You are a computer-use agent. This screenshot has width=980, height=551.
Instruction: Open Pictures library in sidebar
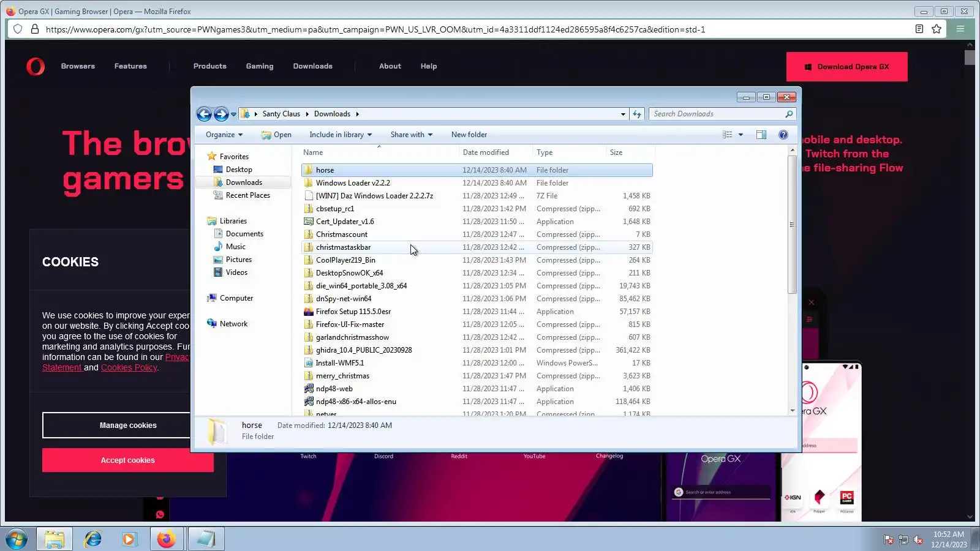click(x=239, y=260)
